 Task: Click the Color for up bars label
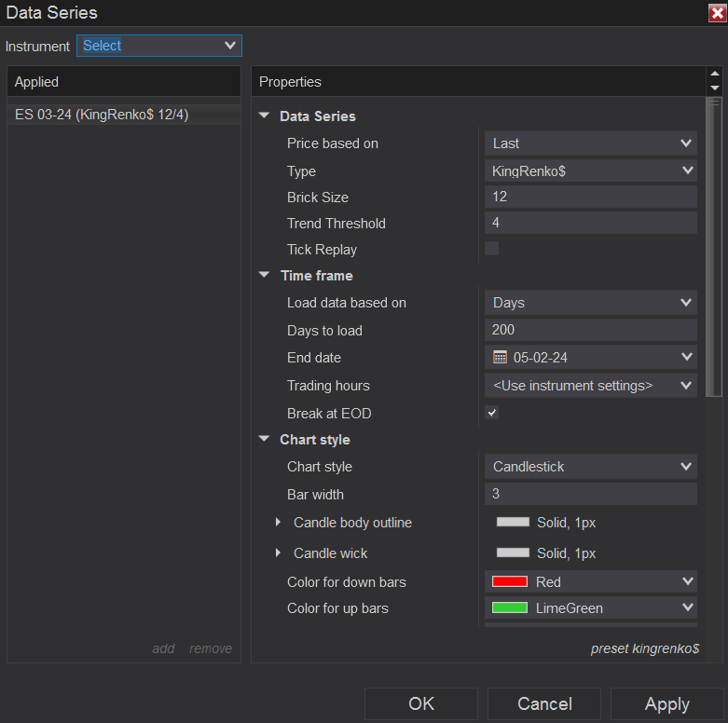[x=337, y=607]
